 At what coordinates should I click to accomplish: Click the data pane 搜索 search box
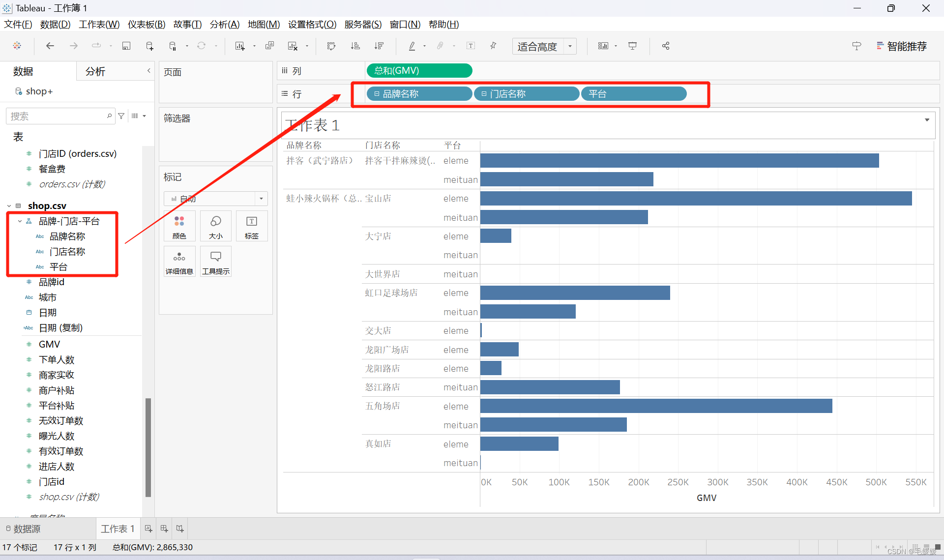[60, 116]
